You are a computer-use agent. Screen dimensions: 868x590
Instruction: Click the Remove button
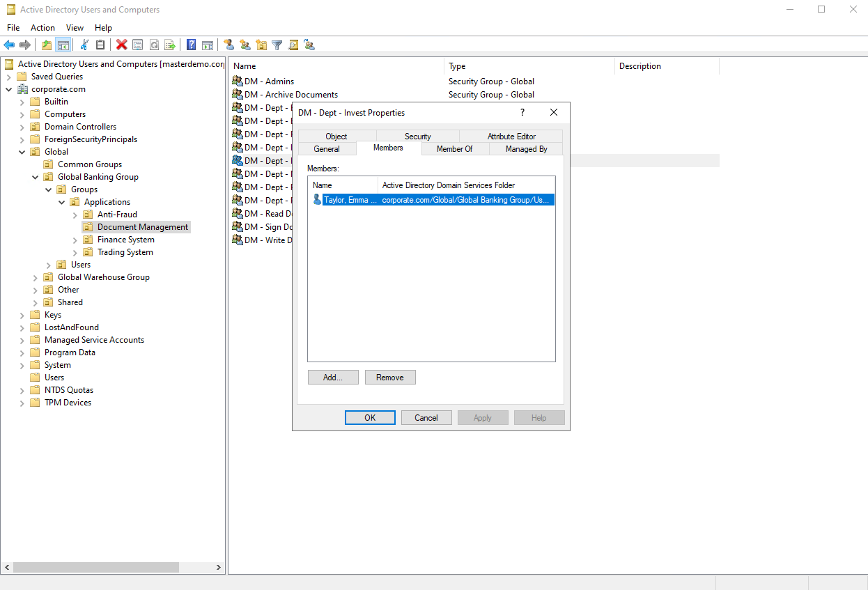(x=390, y=378)
